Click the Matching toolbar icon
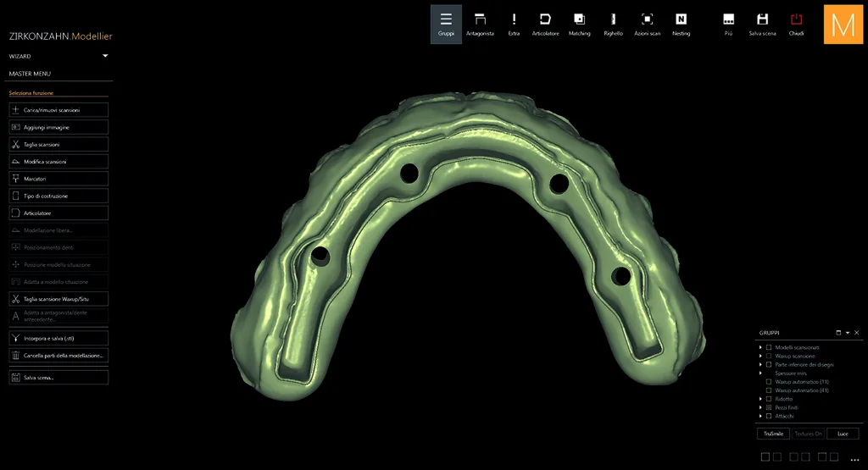 tap(579, 25)
